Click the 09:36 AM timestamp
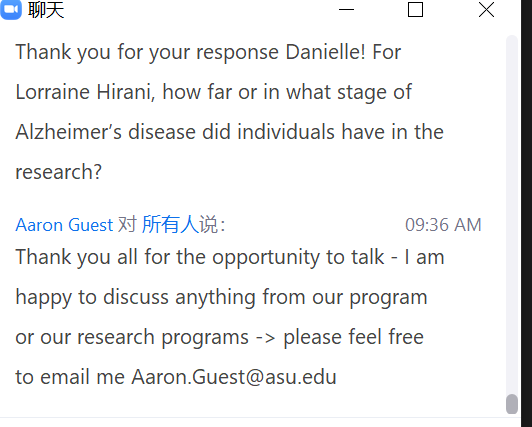532x427 pixels. pyautogui.click(x=443, y=225)
